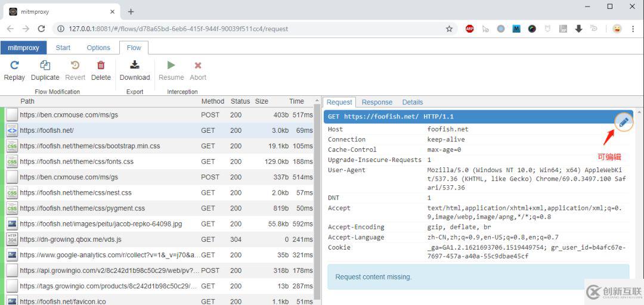Image resolution: width=644 pixels, height=305 pixels.
Task: Click the User-Agent header value
Action: (527, 179)
